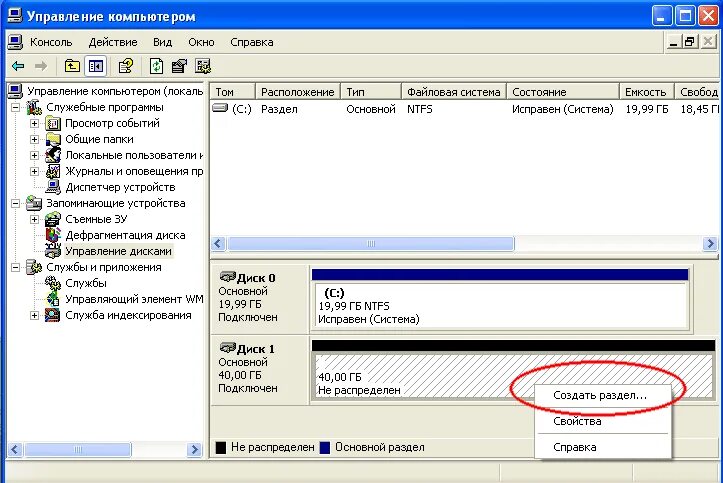Click the Forward arrow toolbar button

point(41,66)
